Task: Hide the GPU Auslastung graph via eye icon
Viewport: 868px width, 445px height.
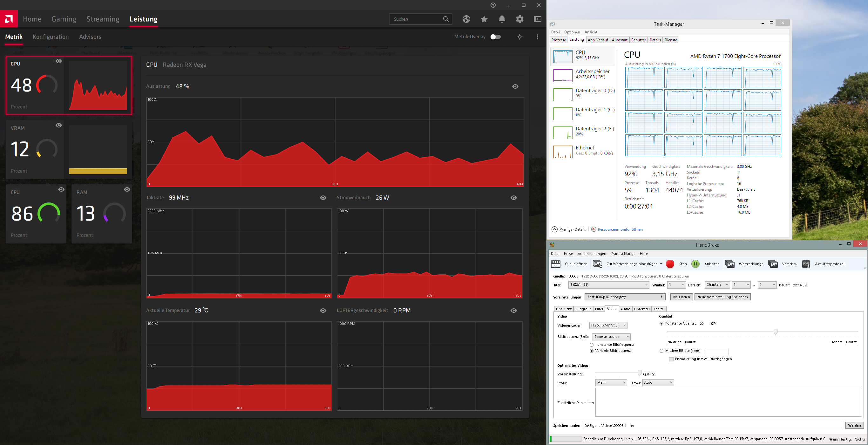Action: pos(515,87)
